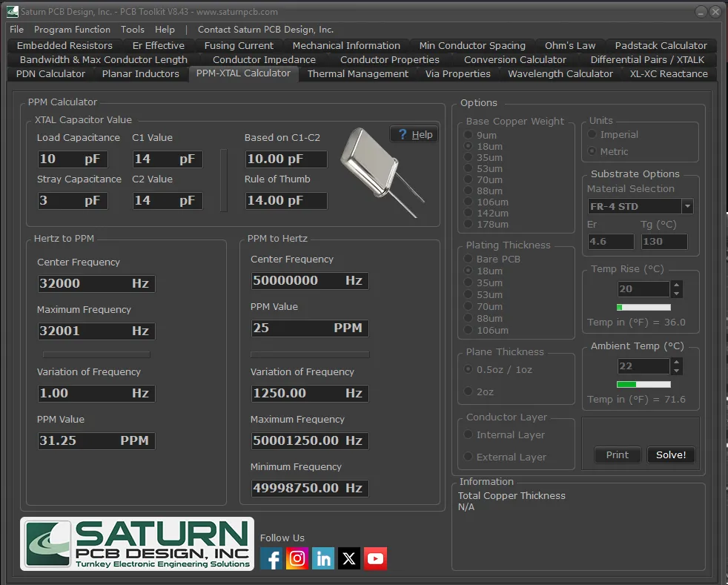
Task: Adjust the Ambient Temp slider bar
Action: coord(643,384)
